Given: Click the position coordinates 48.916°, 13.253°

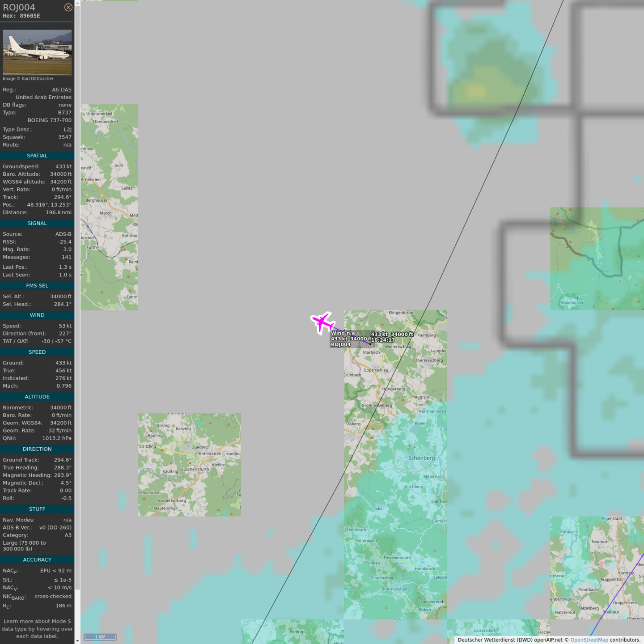Looking at the screenshot, I should pyautogui.click(x=49, y=205).
